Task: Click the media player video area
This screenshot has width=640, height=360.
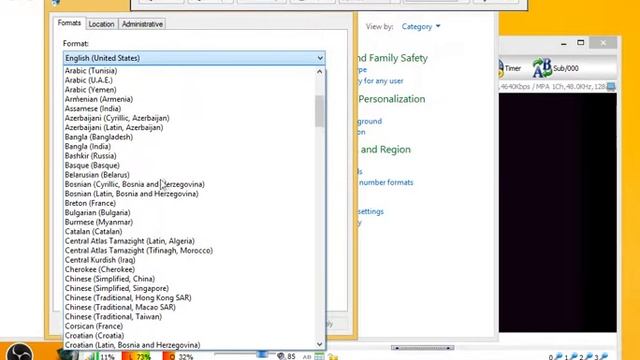Action: pyautogui.click(x=558, y=212)
